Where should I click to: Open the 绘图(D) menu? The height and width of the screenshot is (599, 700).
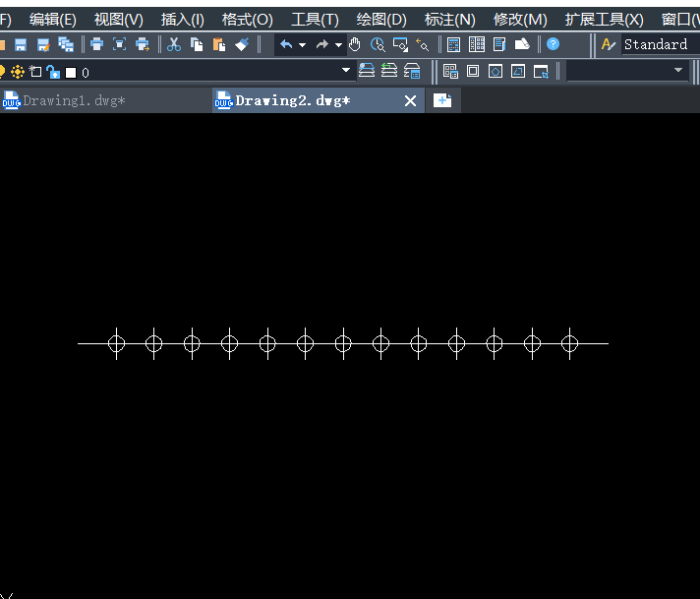[x=381, y=20]
